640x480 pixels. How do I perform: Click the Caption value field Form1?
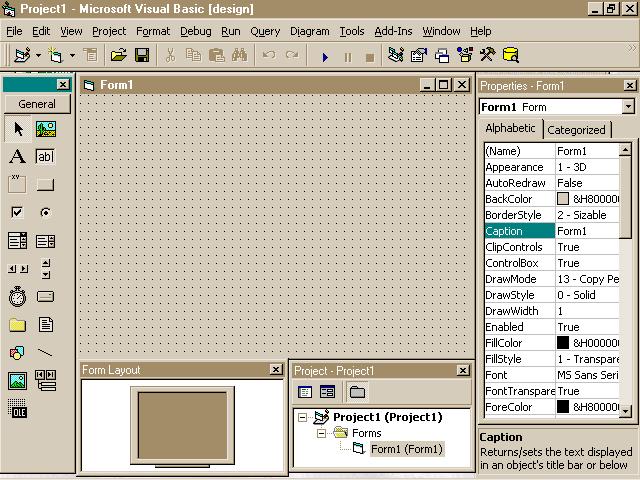(x=587, y=231)
